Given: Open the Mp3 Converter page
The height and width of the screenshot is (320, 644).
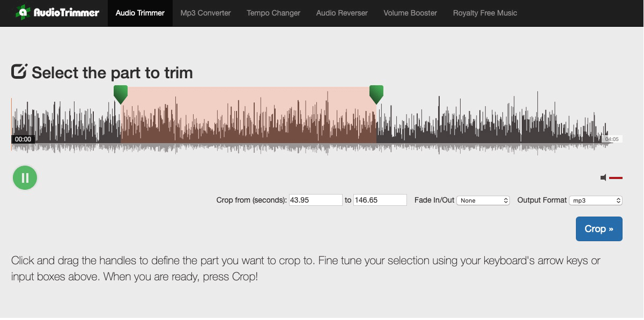Looking at the screenshot, I should pyautogui.click(x=205, y=13).
